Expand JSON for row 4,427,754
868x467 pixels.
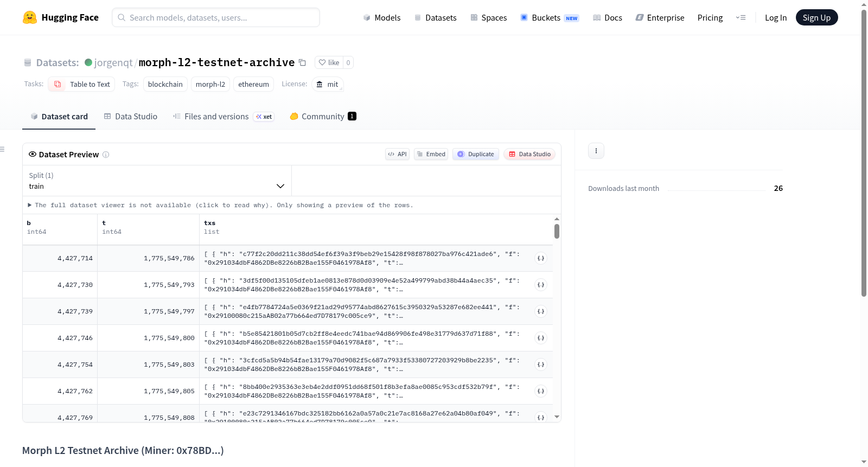pos(541,364)
